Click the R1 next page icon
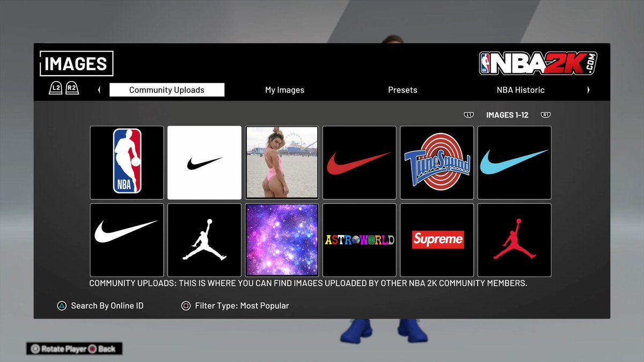 546,115
